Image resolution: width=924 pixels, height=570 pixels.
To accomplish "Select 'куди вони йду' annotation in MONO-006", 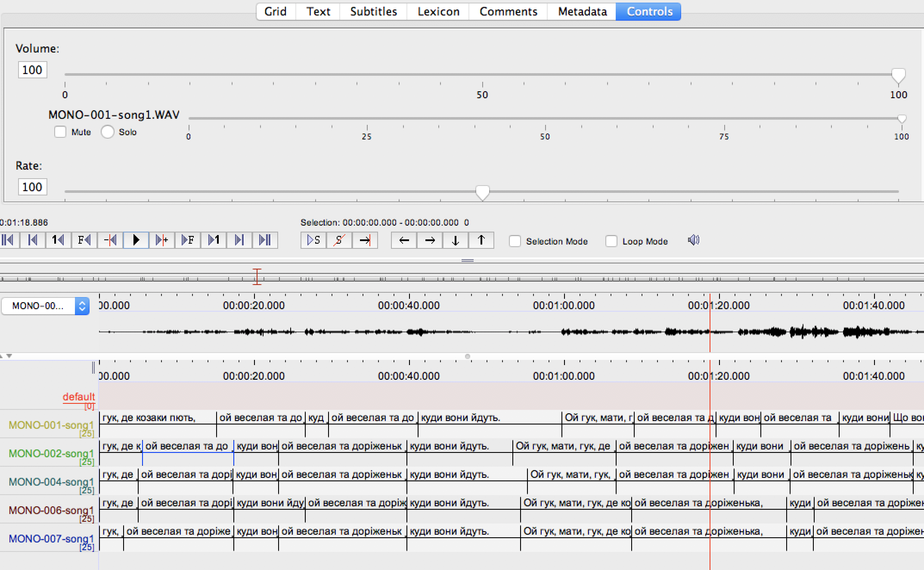I will click(270, 503).
